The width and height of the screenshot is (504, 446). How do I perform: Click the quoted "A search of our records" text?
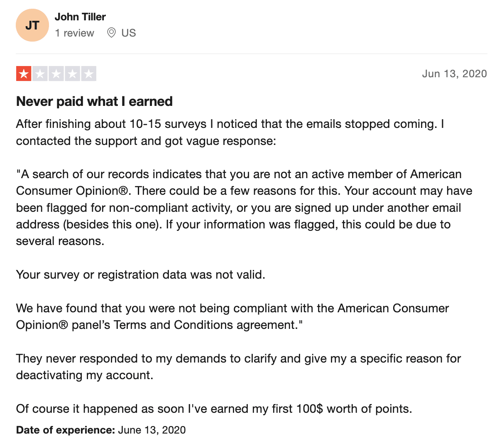click(x=244, y=208)
